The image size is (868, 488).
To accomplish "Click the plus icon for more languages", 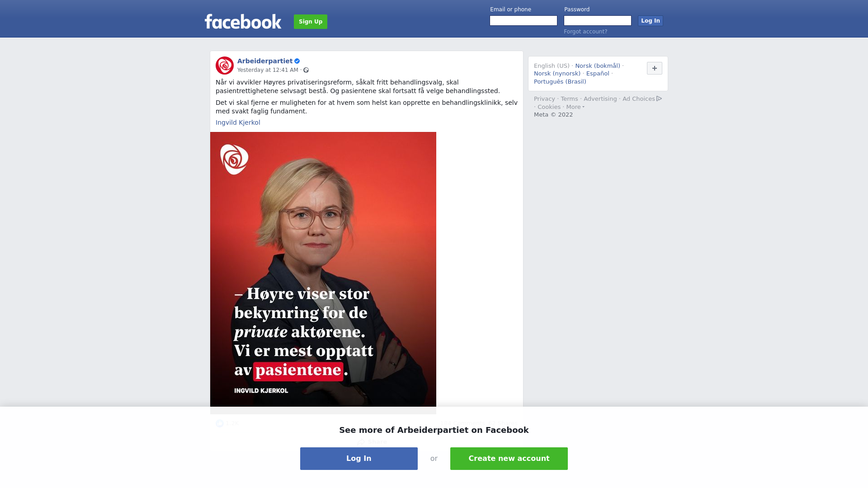I will tap(654, 68).
